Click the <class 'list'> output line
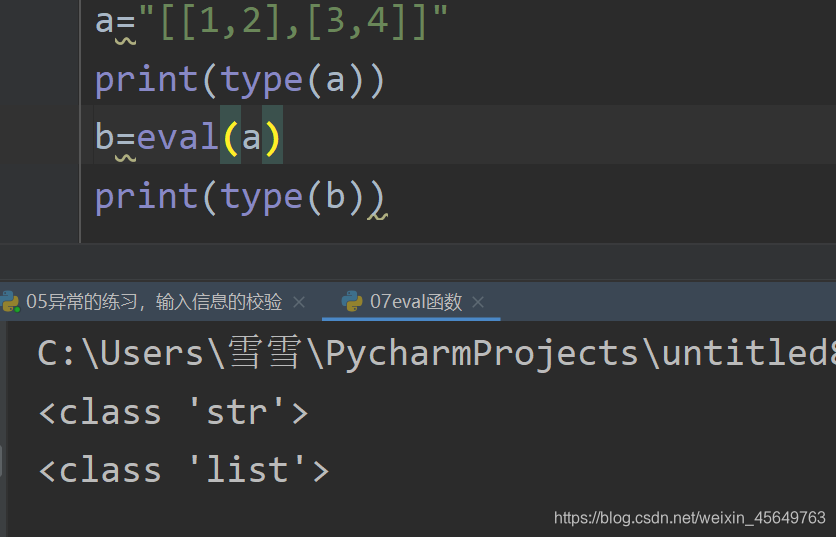Image resolution: width=836 pixels, height=537 pixels. pos(184,470)
